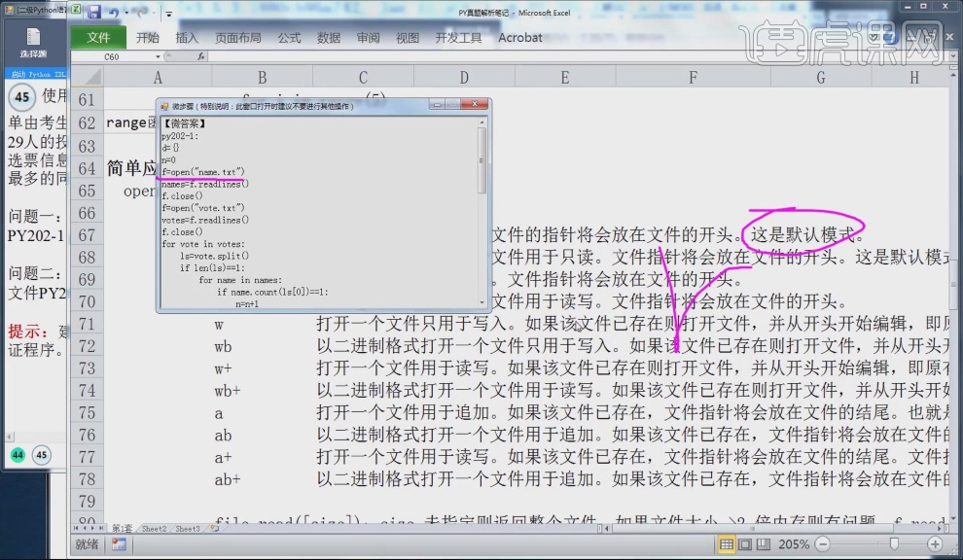Click into the formula bar input
The height and width of the screenshot is (560, 963).
pos(577,56)
